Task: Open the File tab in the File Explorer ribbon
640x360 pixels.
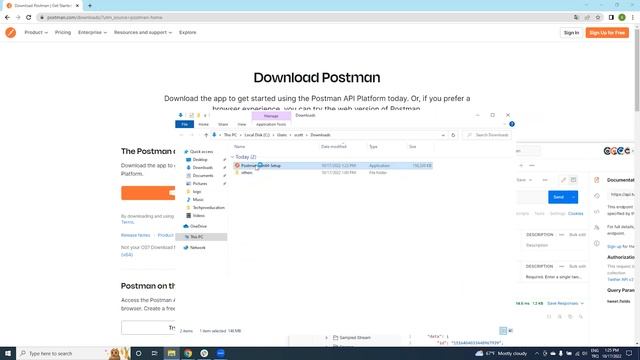Action: coord(184,124)
